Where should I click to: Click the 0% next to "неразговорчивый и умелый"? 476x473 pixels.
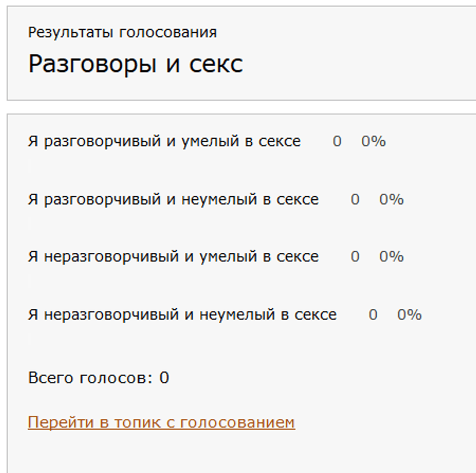click(x=392, y=257)
